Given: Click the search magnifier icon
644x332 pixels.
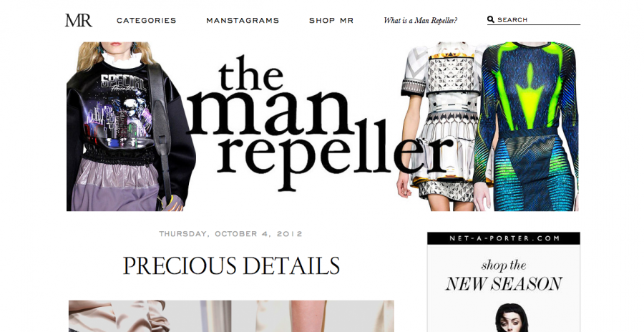Looking at the screenshot, I should click(491, 19).
